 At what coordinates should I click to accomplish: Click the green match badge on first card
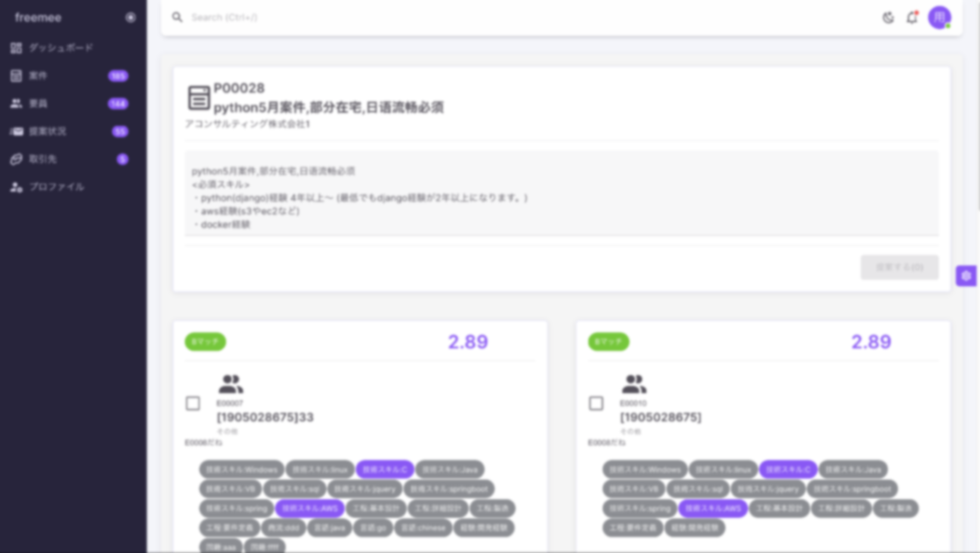(205, 341)
